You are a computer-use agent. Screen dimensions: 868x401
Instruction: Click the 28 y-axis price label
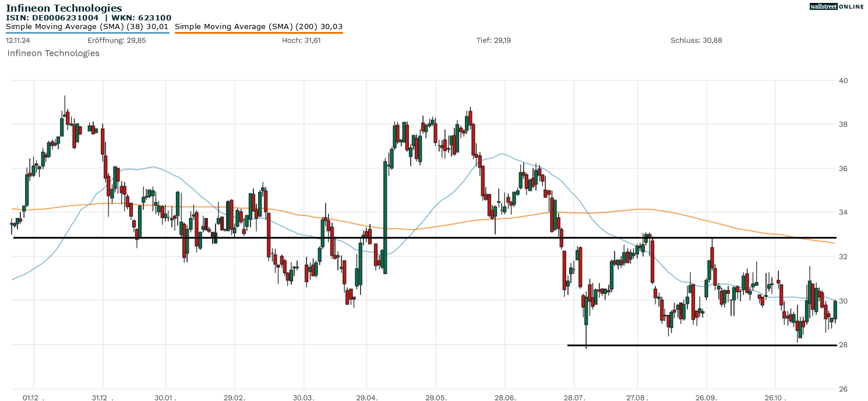[x=842, y=345]
